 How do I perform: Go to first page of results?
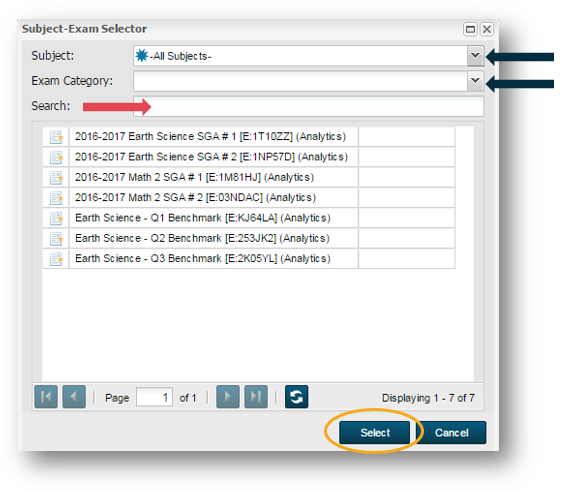click(46, 397)
